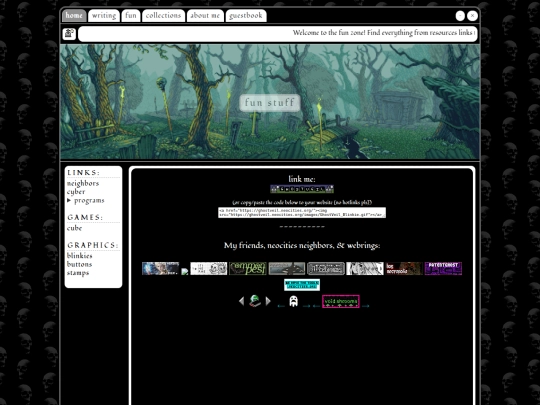540x405 pixels.
Task: Click the cyan neocities badge
Action: click(302, 285)
